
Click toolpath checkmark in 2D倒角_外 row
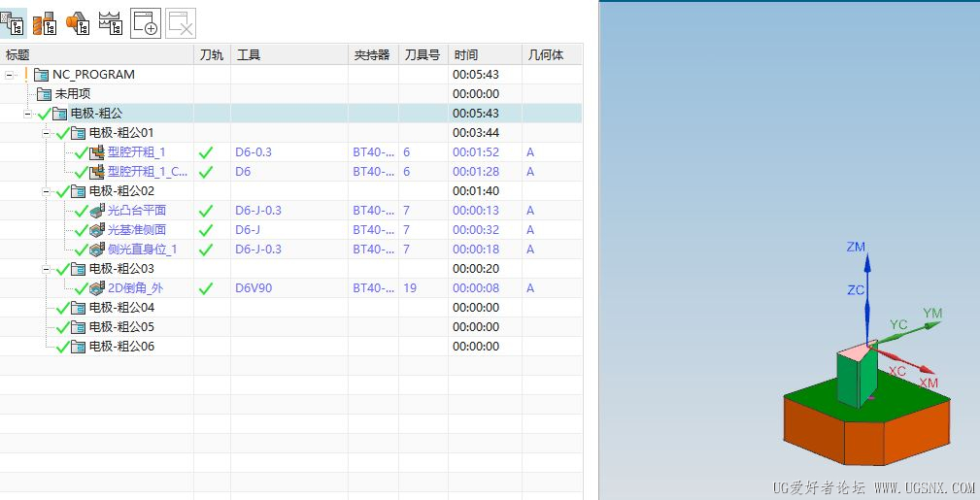click(x=206, y=288)
